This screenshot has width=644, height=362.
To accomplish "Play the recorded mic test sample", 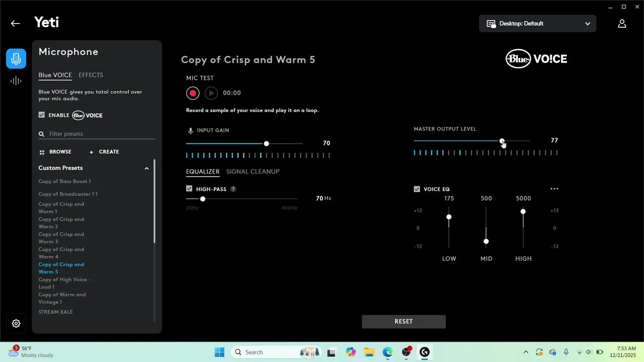I will pos(211,93).
